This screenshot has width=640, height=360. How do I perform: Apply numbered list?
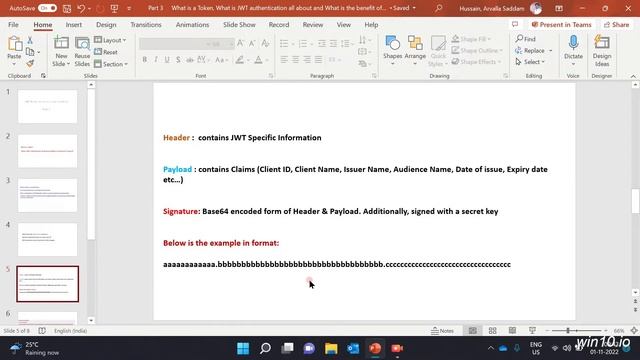pos(302,43)
